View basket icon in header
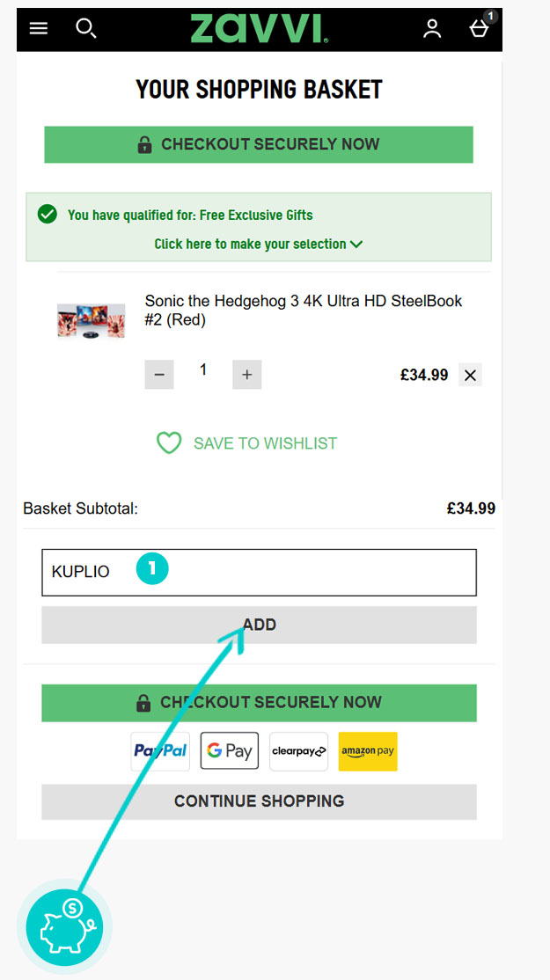The image size is (550, 980). pyautogui.click(x=481, y=26)
